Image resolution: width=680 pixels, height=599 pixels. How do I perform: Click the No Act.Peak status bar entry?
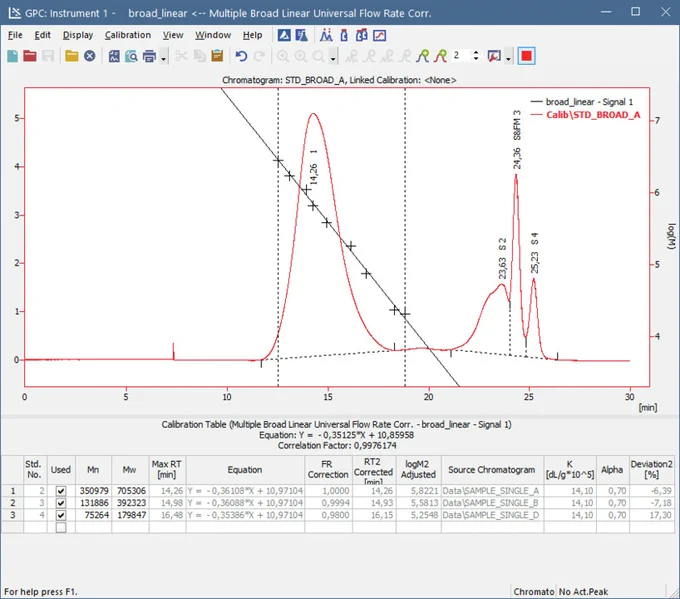[583, 592]
